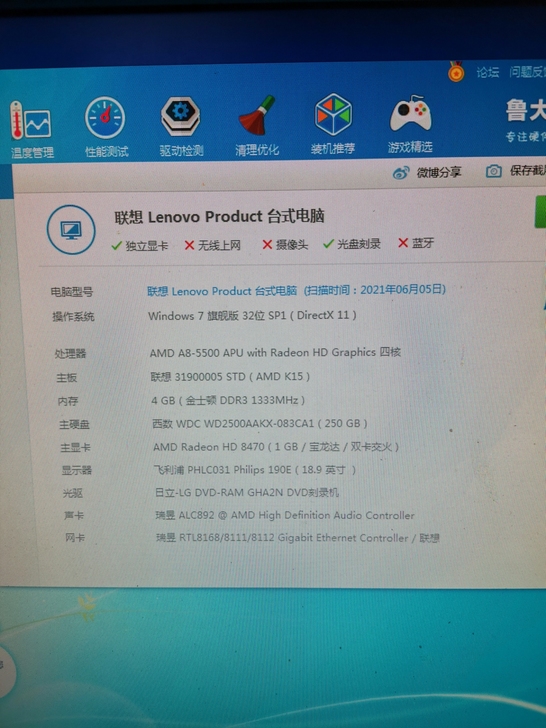This screenshot has height=728, width=546.
Task: Click 独立显卡 green check item
Action: point(140,245)
